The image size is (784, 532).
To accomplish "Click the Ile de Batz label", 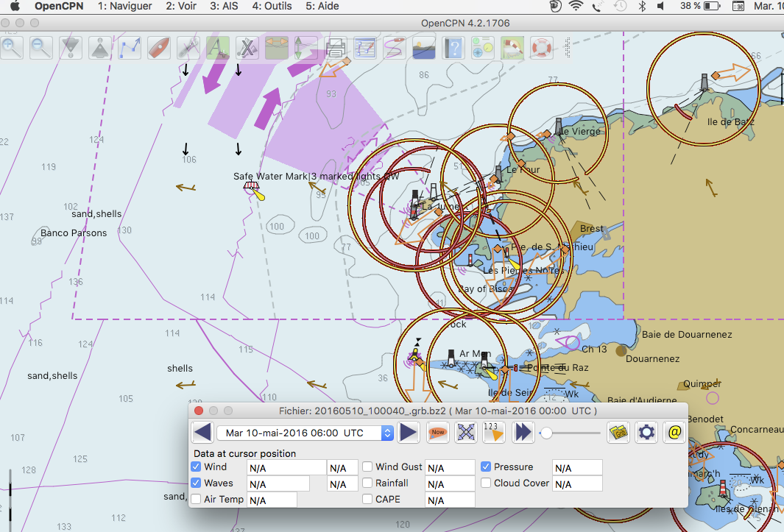I will 731,122.
